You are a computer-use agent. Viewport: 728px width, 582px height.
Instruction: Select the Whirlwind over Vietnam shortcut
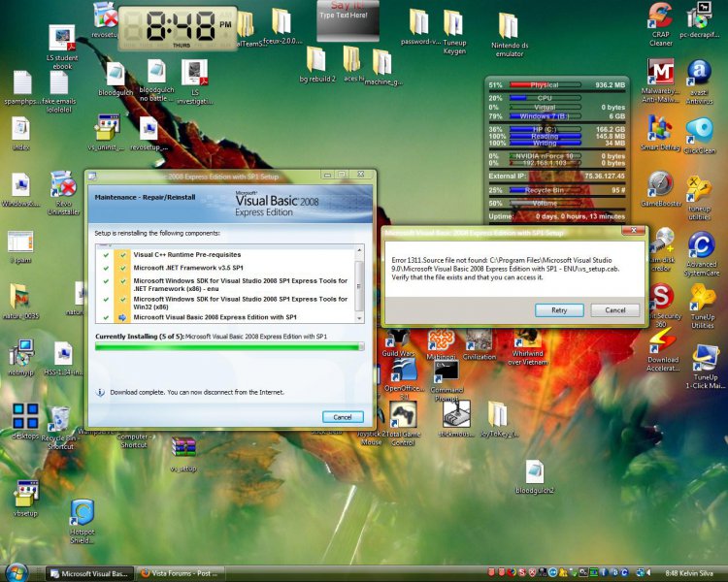[527, 347]
